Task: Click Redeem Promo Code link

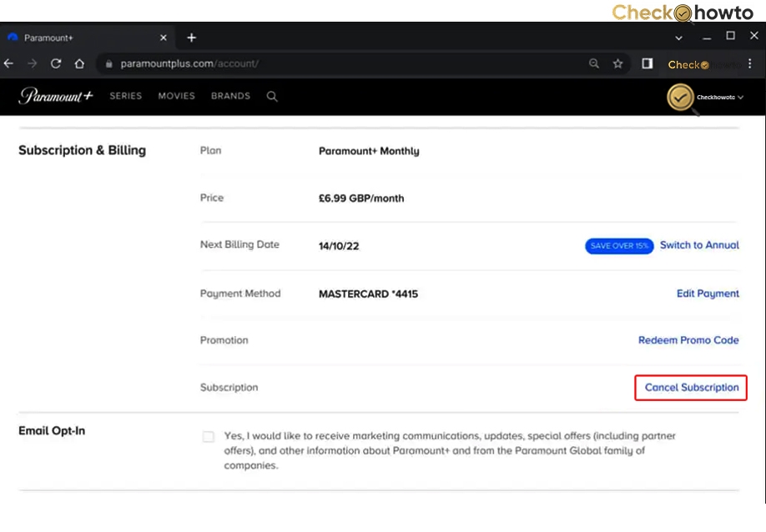Action: [688, 340]
